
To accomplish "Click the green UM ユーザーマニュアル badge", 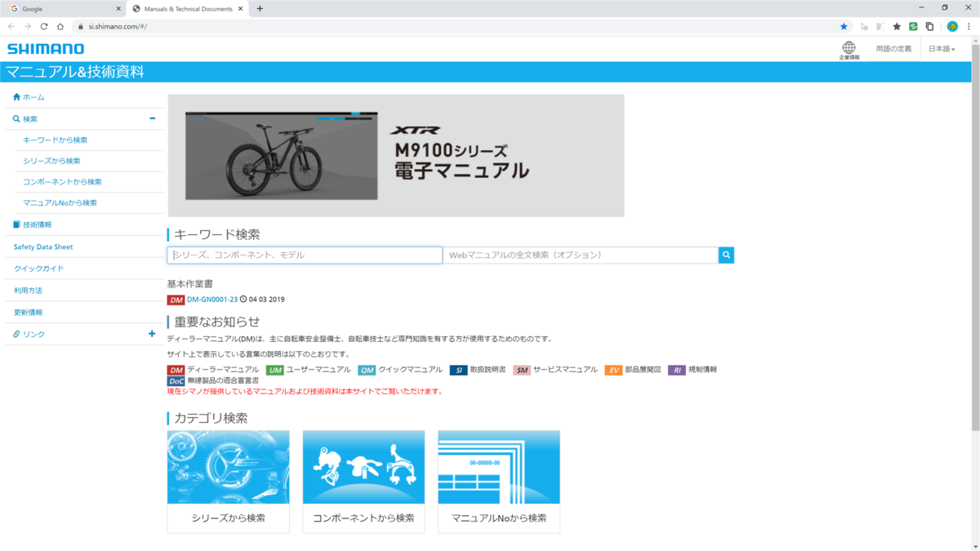I will (x=275, y=370).
